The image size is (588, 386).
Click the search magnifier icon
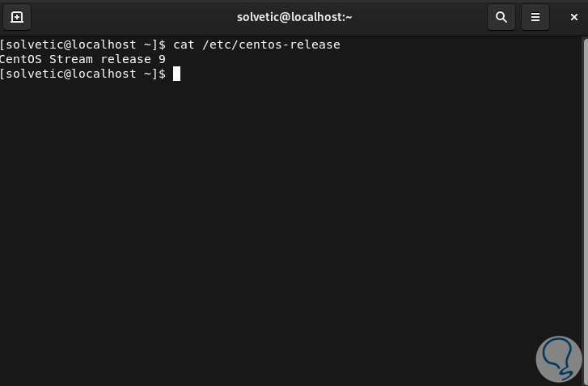pos(501,16)
